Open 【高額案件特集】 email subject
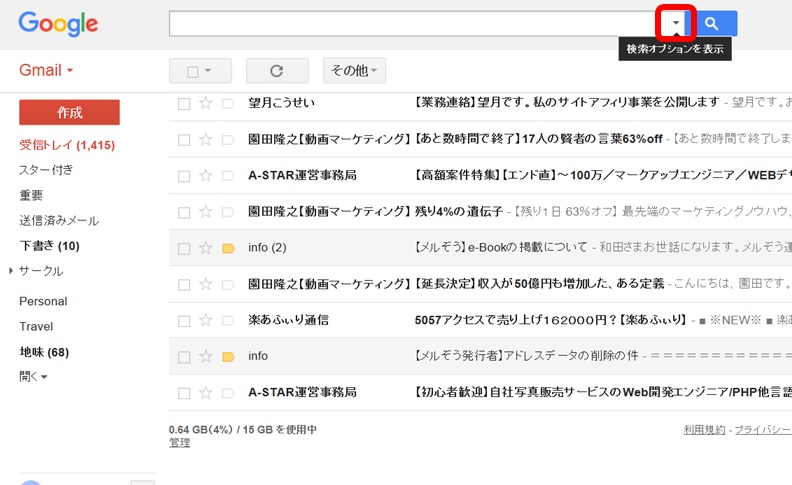792x485 pixels. 602,175
